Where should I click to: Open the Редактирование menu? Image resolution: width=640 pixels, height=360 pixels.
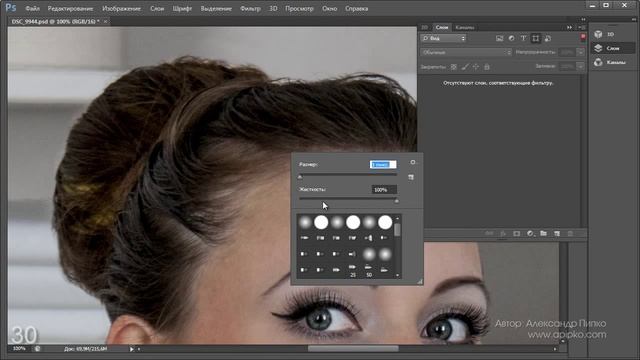tap(70, 9)
